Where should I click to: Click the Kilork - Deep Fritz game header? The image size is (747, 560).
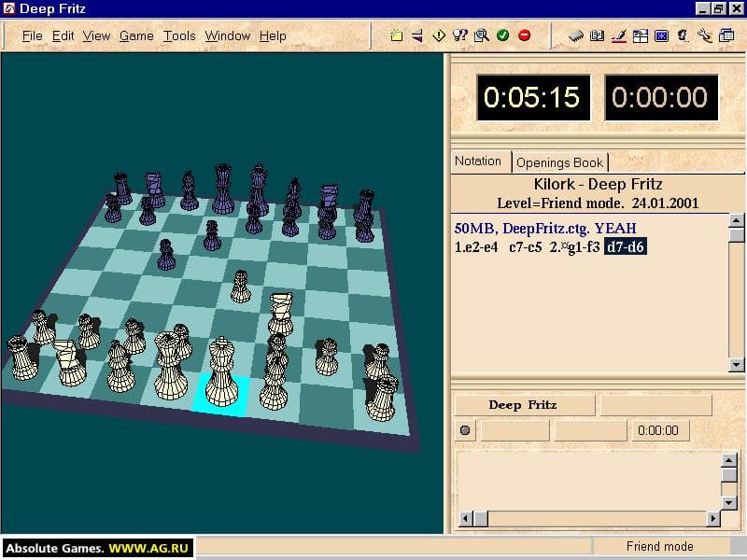(x=598, y=184)
